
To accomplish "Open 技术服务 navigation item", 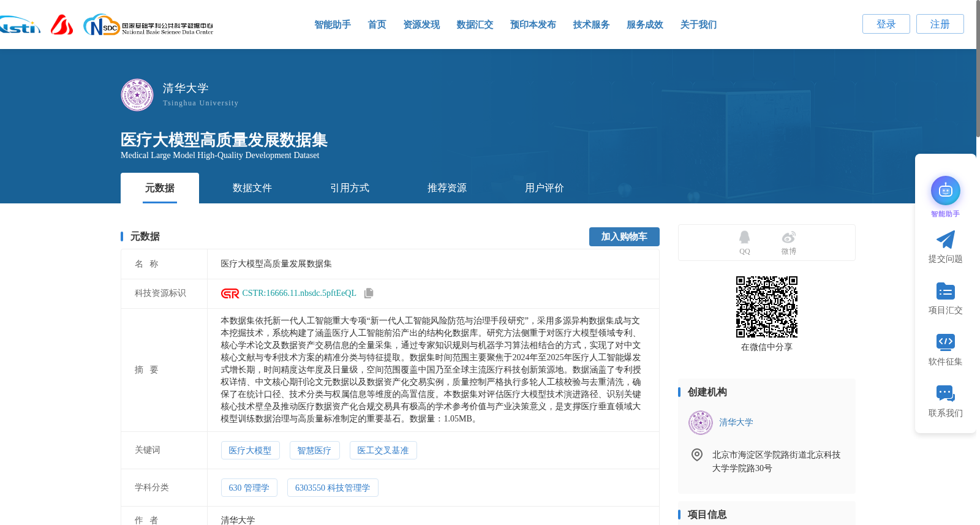I will 591,25.
